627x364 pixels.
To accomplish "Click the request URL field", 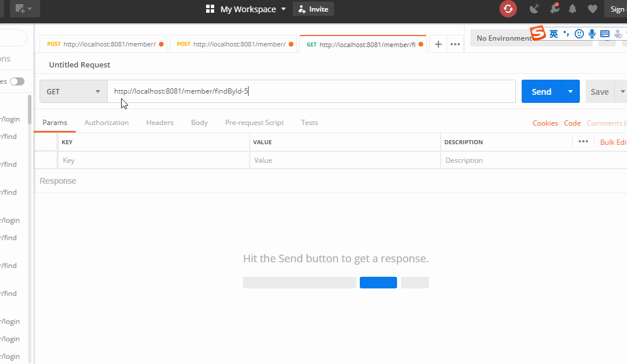I will (311, 91).
